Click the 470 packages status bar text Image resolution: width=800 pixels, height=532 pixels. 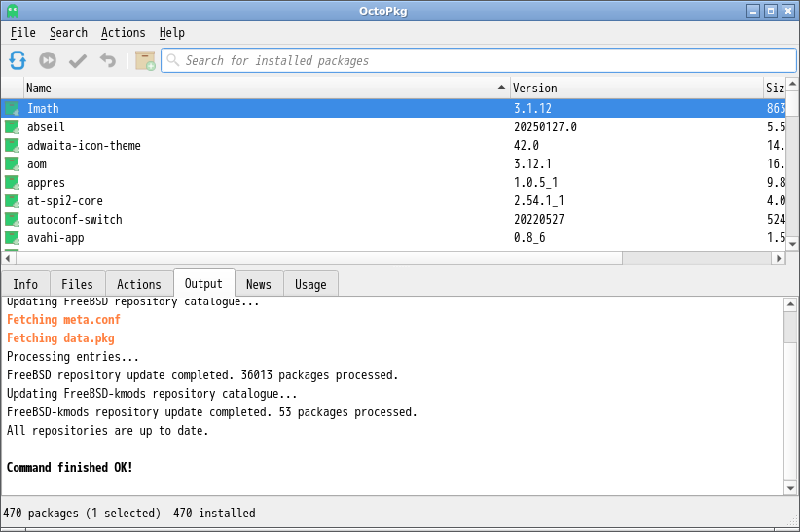pyautogui.click(x=82, y=514)
